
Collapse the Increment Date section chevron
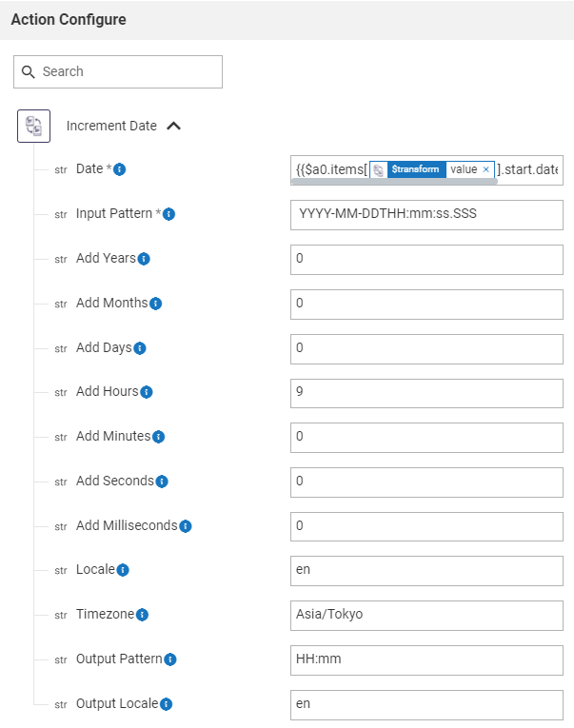pyautogui.click(x=173, y=126)
